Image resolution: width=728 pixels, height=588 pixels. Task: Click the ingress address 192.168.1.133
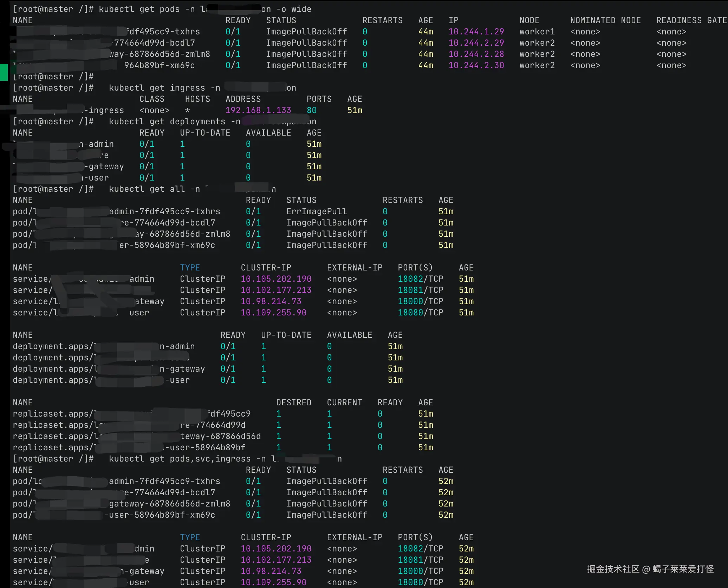tap(258, 110)
